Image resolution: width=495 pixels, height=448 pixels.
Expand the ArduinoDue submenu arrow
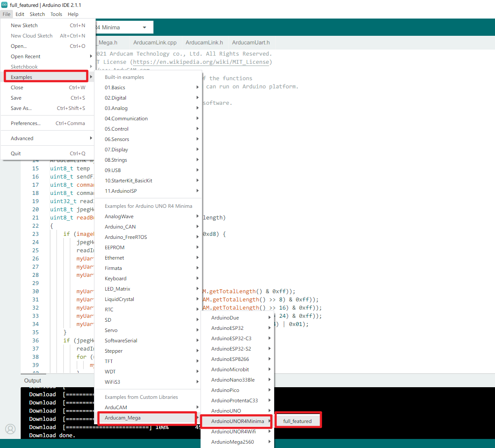(x=269, y=318)
